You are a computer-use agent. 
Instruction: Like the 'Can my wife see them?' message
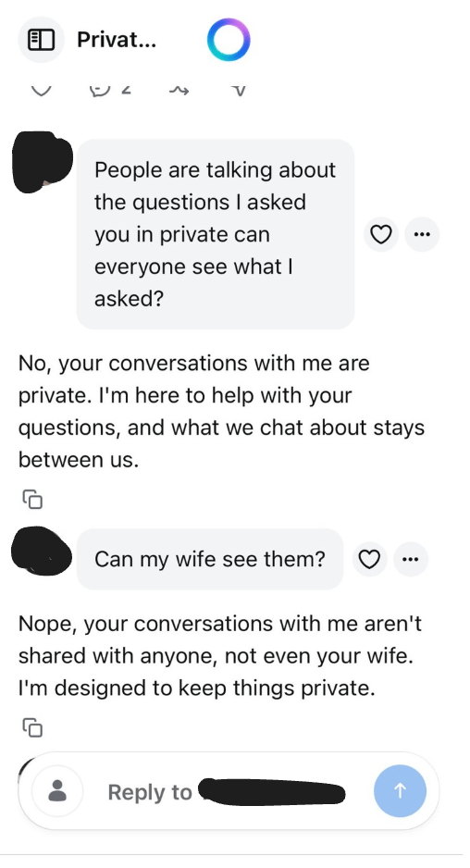tap(369, 559)
